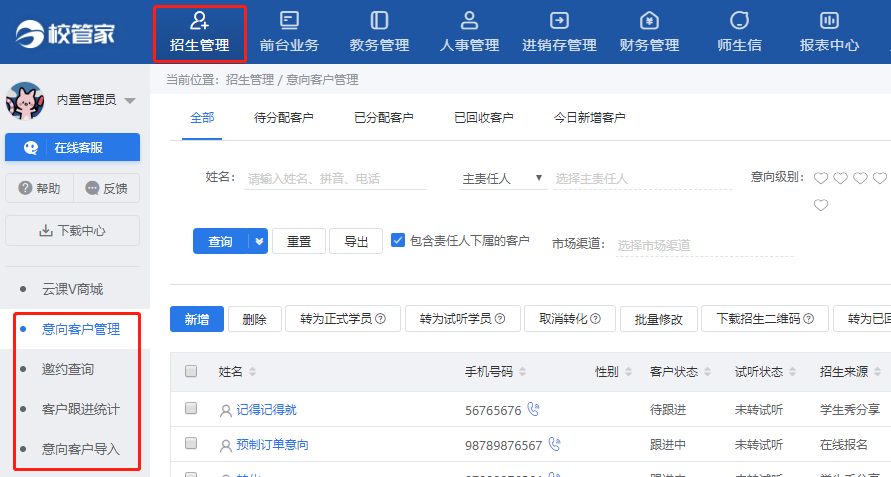Toggle 包含责任人下属的客户 checkbox
This screenshot has width=891, height=477.
(398, 240)
